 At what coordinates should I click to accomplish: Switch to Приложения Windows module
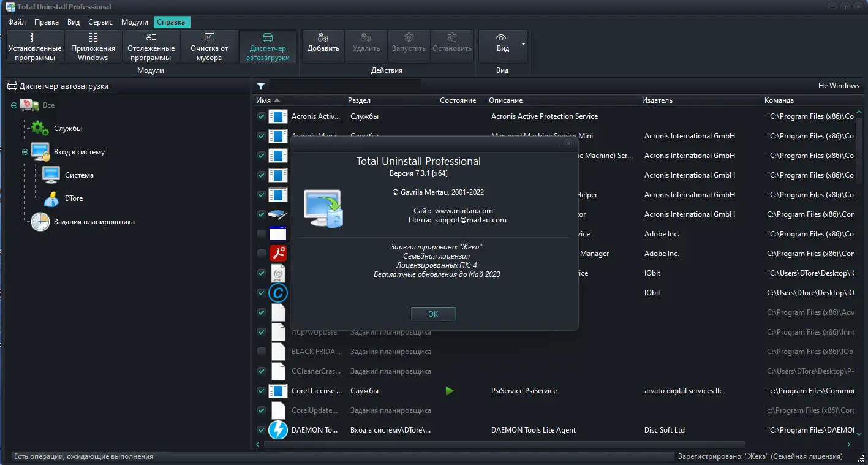(93, 47)
